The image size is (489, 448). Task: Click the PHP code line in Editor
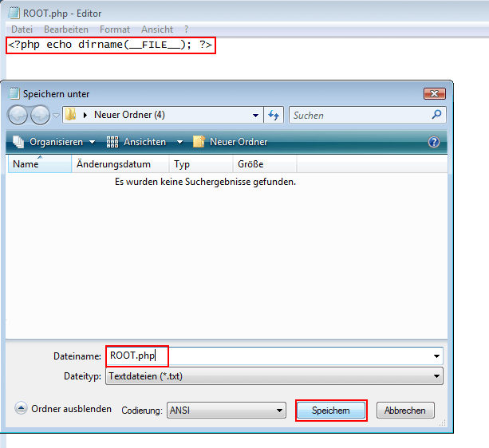[x=110, y=45]
